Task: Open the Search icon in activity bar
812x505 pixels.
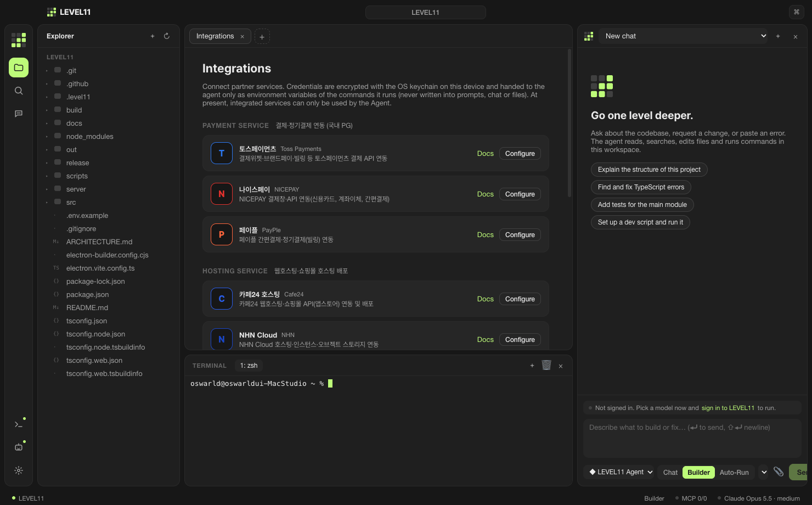Action: pyautogui.click(x=19, y=91)
